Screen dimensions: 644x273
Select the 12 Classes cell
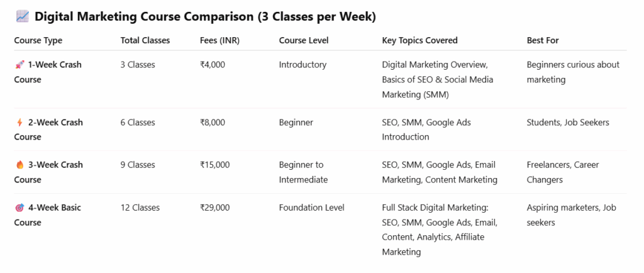coord(140,208)
